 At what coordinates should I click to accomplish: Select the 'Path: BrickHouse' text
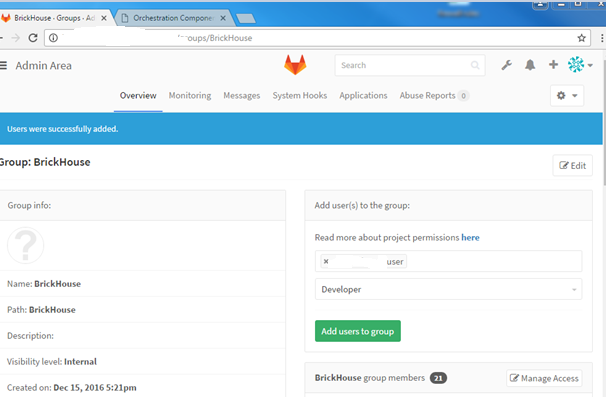tap(41, 310)
